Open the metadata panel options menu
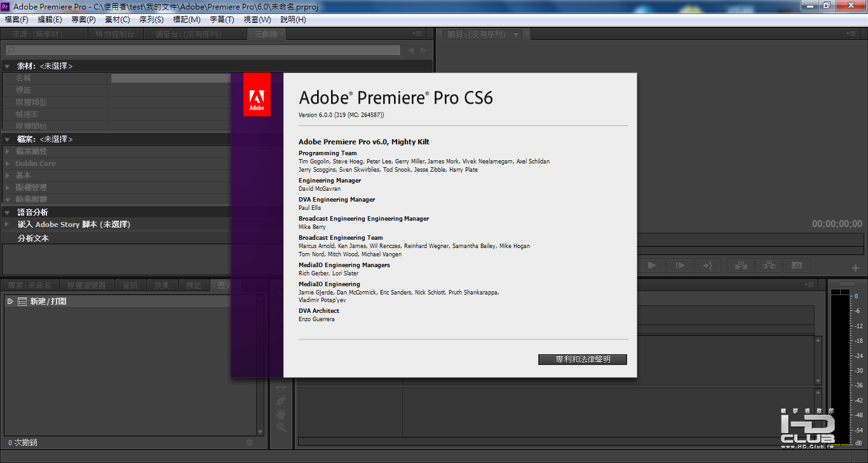 (417, 34)
